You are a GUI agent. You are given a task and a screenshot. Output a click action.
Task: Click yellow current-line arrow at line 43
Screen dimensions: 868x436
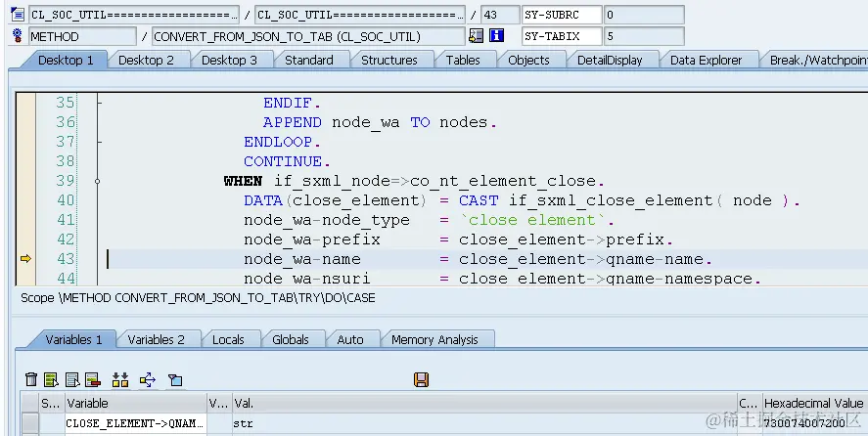pyautogui.click(x=25, y=258)
